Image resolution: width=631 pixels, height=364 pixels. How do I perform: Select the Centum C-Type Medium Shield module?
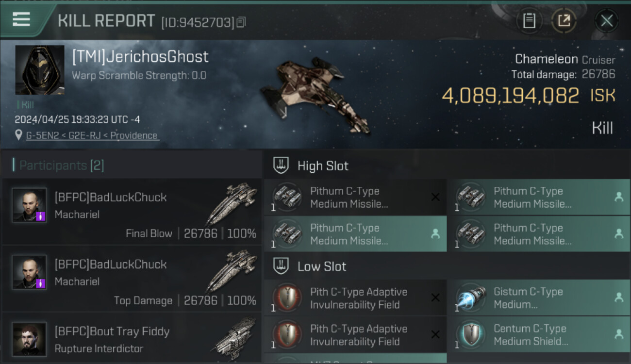[539, 334]
